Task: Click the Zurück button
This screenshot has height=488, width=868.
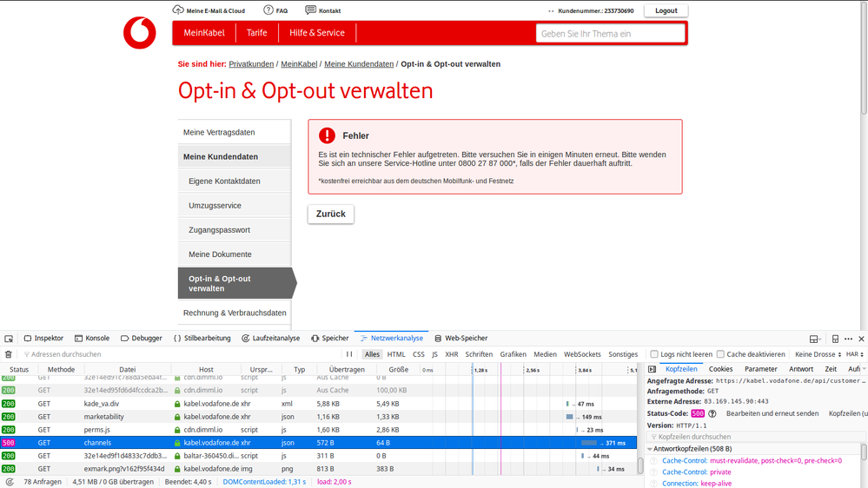Action: pos(330,214)
